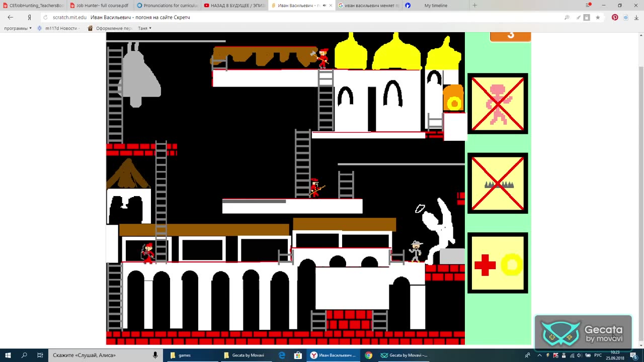Open a new browser tab
Image resolution: width=644 pixels, height=362 pixels.
click(x=474, y=6)
